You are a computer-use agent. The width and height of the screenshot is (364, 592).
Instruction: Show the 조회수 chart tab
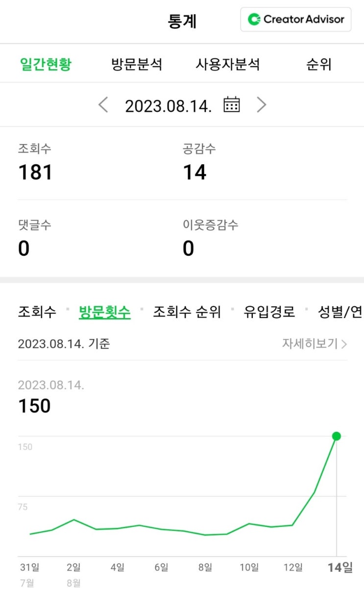point(37,312)
